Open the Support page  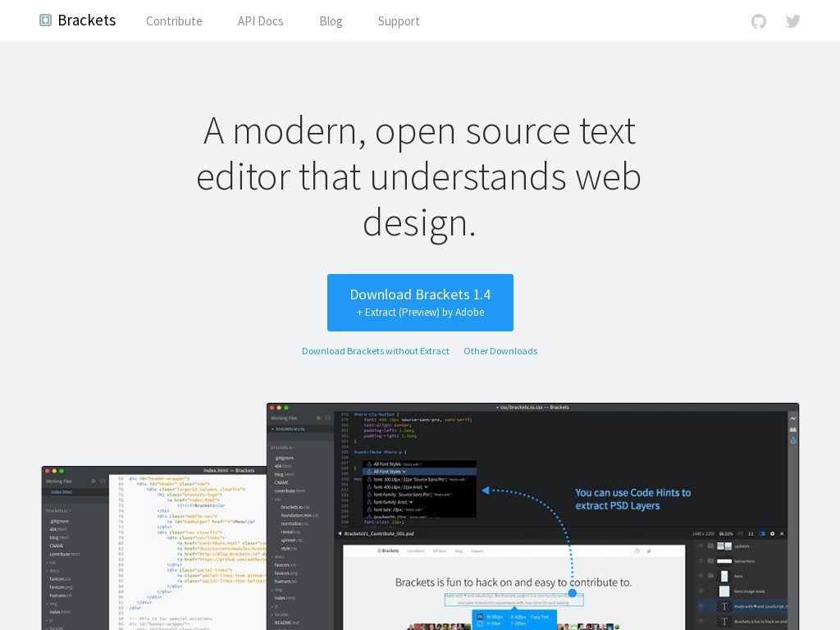pyautogui.click(x=399, y=21)
